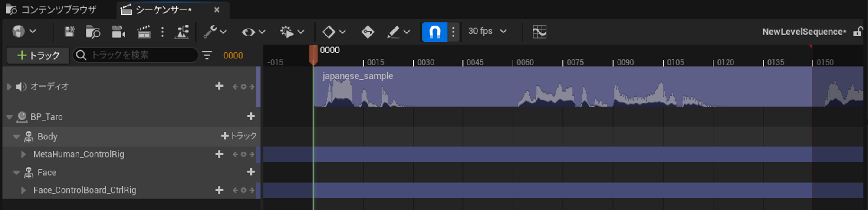The height and width of the screenshot is (210, 868).
Task: Click the トラックを検索 search field
Action: click(x=139, y=55)
